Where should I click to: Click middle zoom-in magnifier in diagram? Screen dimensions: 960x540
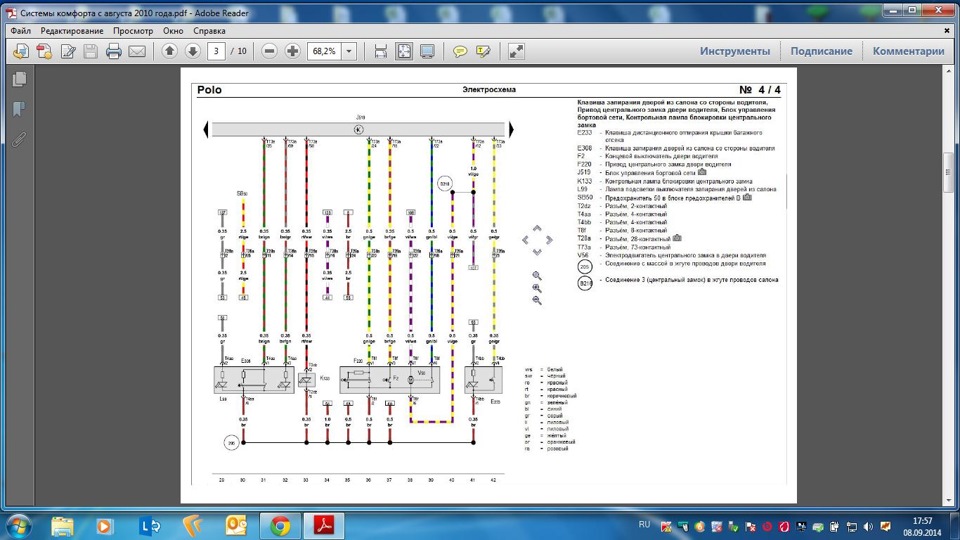tap(536, 288)
